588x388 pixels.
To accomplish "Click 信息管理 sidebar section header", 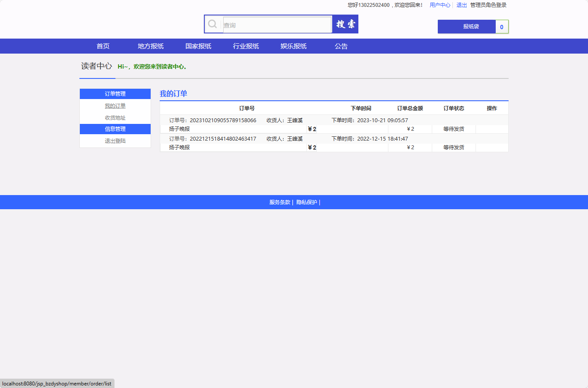I will coord(115,129).
